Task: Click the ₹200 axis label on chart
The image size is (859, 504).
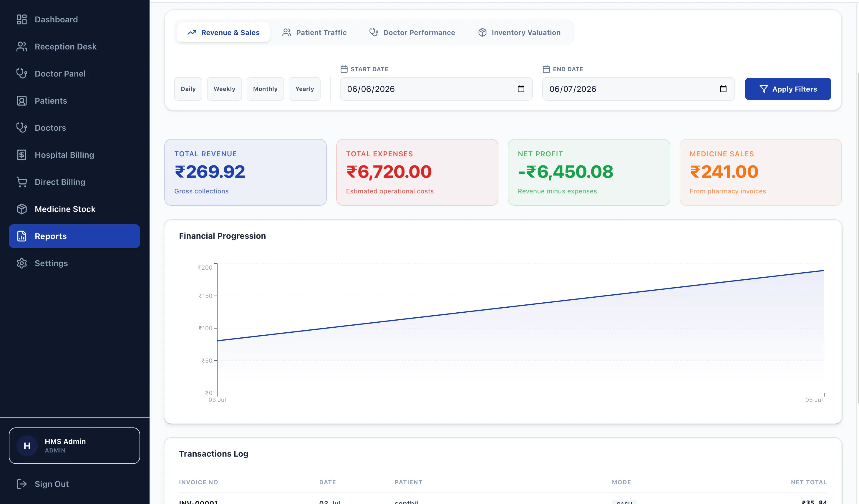Action: point(205,268)
